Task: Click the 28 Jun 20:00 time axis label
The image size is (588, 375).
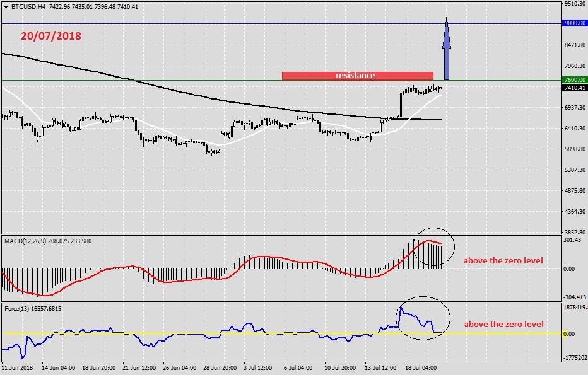Action: [x=220, y=367]
